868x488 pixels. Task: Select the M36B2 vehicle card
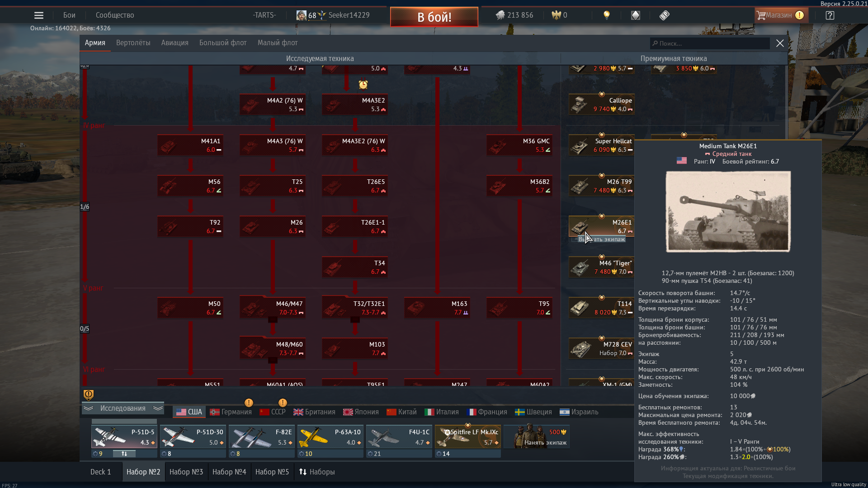pos(519,186)
